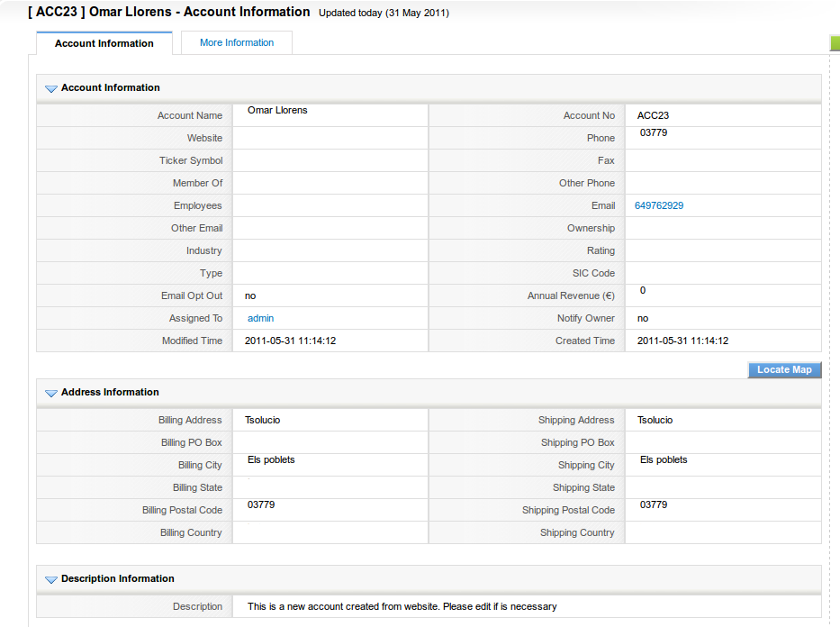
Task: Click the 649762929 email link
Action: pyautogui.click(x=659, y=205)
